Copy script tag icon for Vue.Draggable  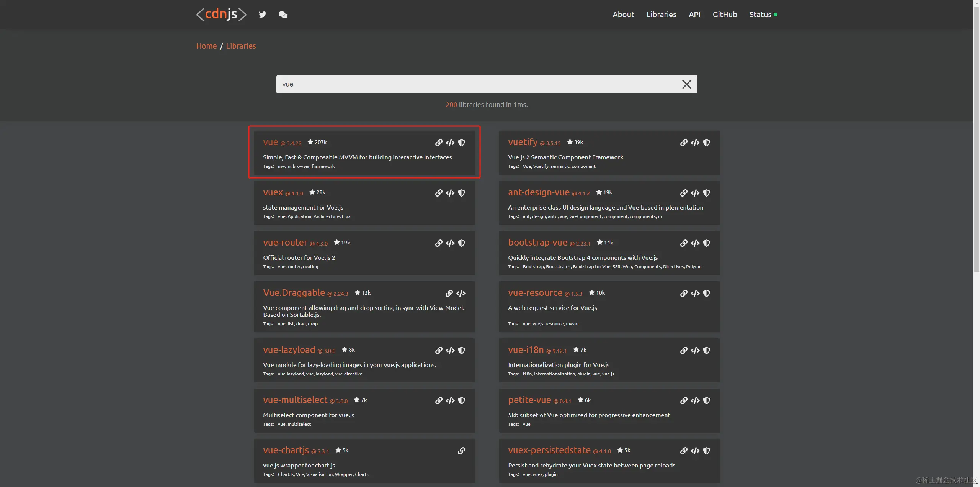pos(461,294)
